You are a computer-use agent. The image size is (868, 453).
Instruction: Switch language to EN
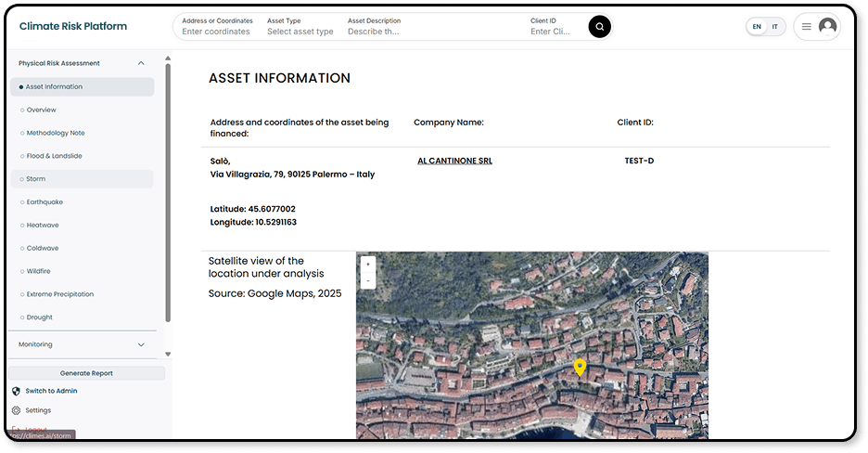click(757, 27)
